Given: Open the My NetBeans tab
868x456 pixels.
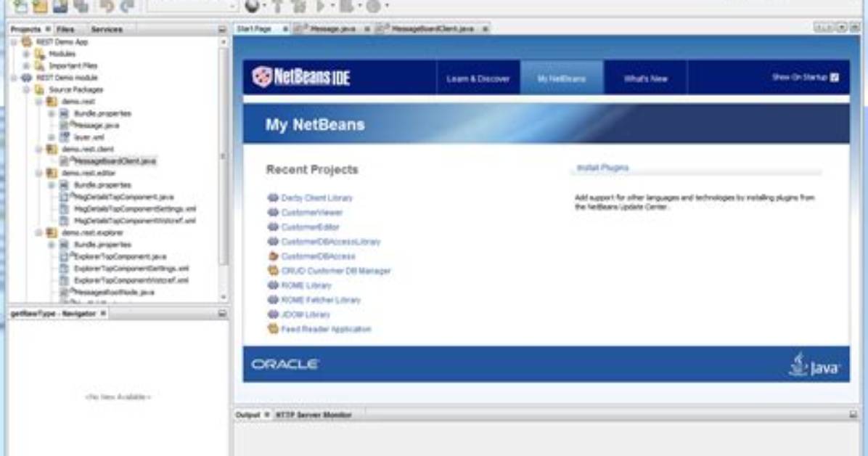Looking at the screenshot, I should 562,78.
